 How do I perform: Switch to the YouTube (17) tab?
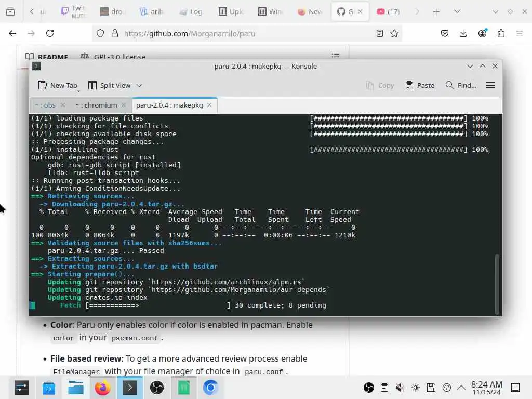coord(388,12)
